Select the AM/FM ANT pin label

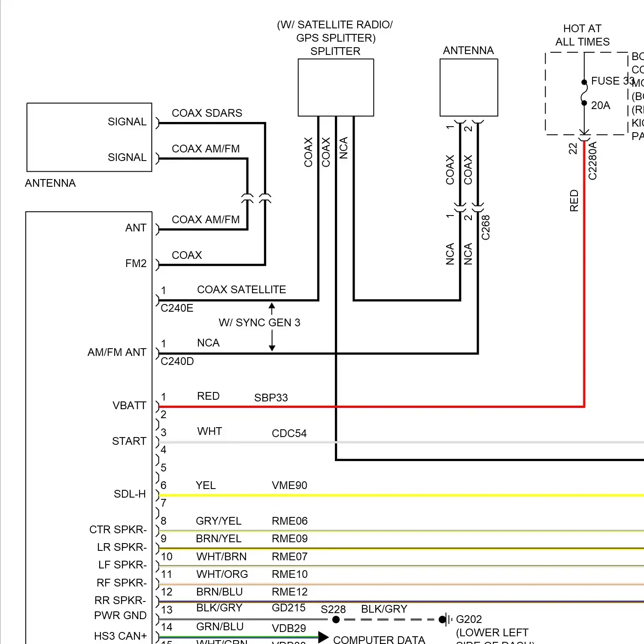(x=117, y=352)
